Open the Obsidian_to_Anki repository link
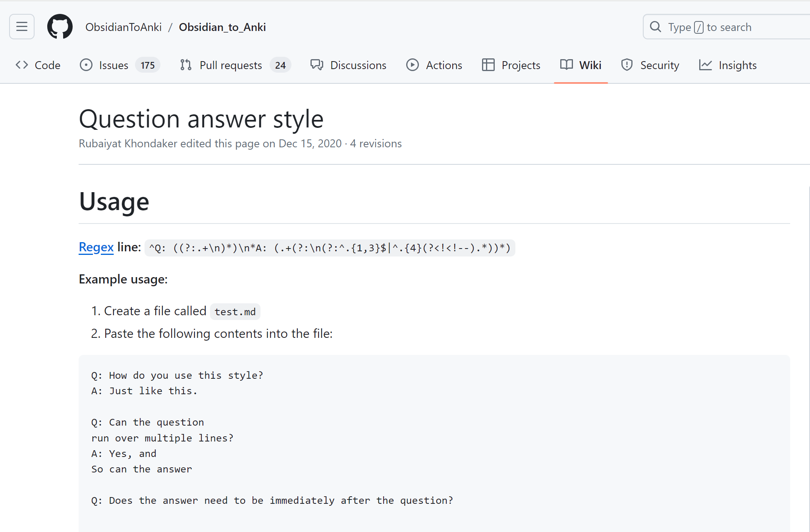Screen dimensions: 810x532 tap(222, 27)
